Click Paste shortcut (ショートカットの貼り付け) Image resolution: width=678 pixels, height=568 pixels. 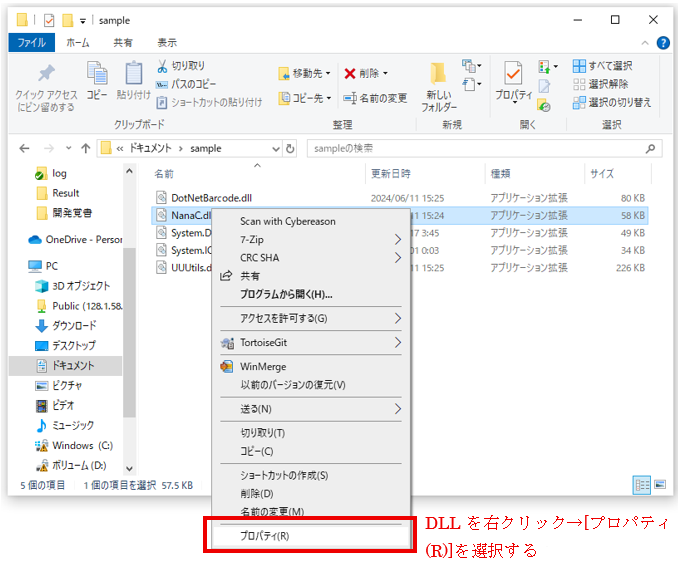pyautogui.click(x=209, y=102)
